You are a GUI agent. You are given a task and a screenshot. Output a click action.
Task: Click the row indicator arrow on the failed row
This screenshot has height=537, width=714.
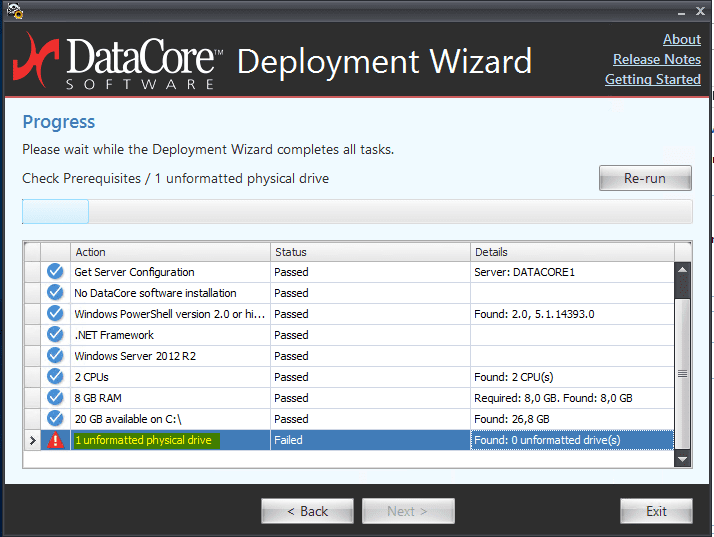pos(32,440)
